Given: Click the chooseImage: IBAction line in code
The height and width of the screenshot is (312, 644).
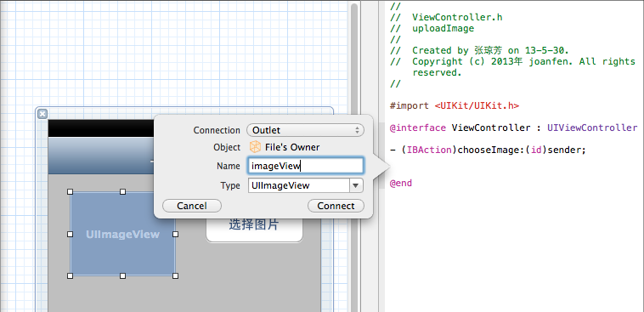Looking at the screenshot, I should [488, 150].
